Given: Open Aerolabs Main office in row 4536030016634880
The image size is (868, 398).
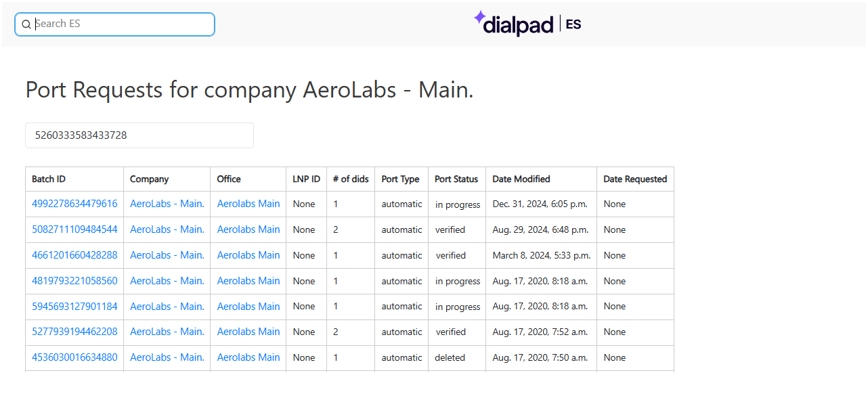Looking at the screenshot, I should point(248,357).
